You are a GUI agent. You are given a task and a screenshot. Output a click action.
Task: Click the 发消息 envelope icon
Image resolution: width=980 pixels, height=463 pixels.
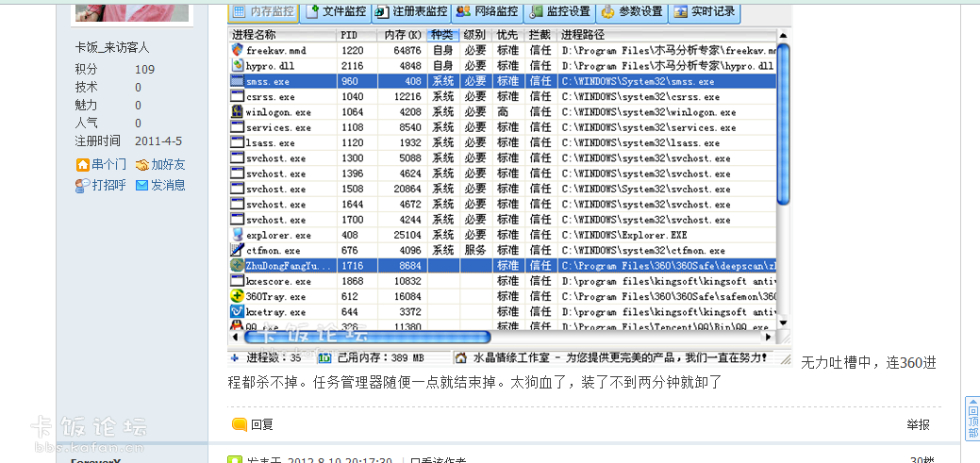141,185
